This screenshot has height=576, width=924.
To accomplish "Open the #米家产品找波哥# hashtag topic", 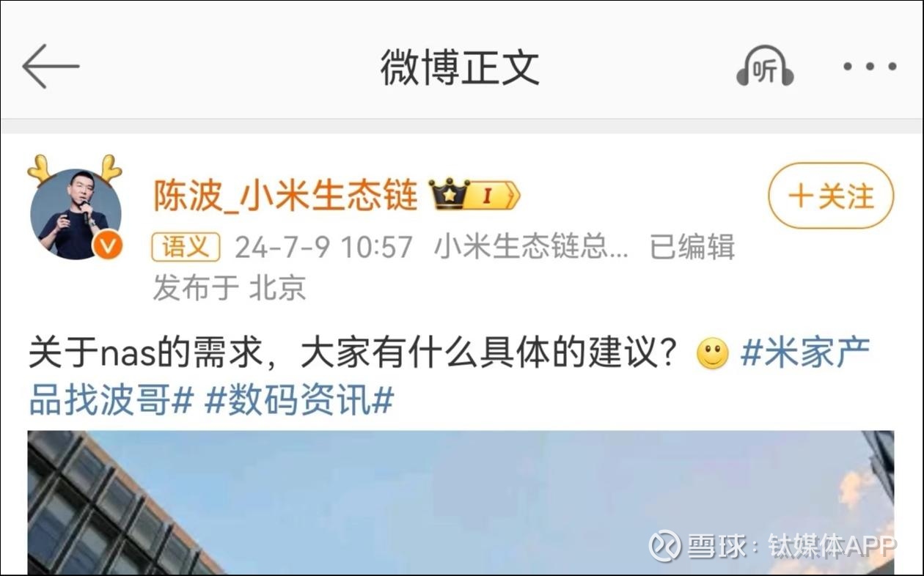I will click(449, 377).
